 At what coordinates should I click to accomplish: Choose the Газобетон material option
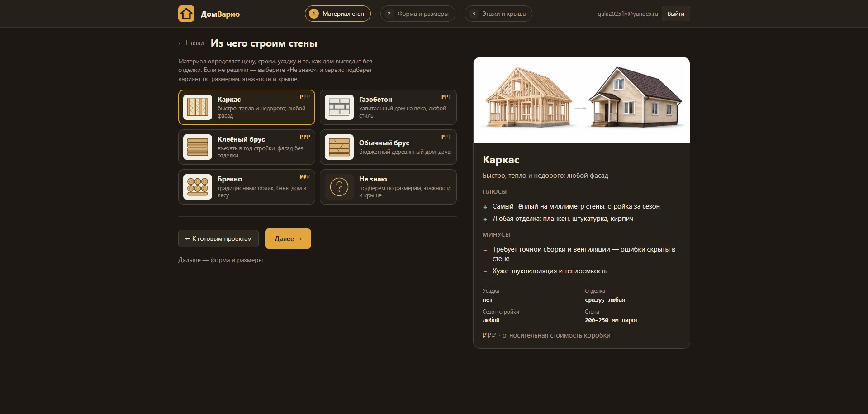tap(388, 107)
